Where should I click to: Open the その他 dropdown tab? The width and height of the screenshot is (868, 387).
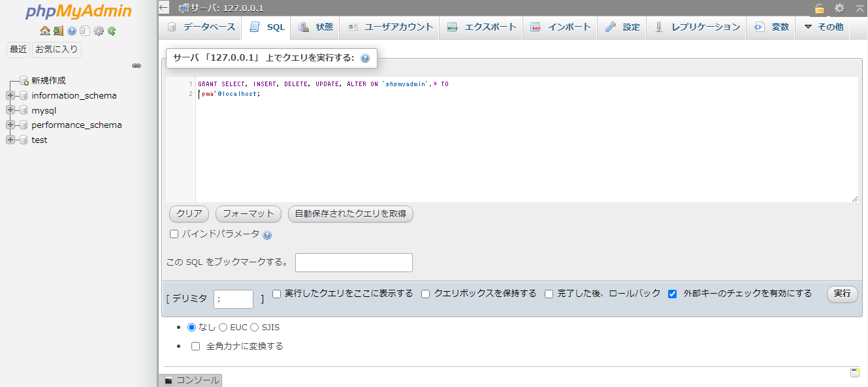click(x=824, y=27)
